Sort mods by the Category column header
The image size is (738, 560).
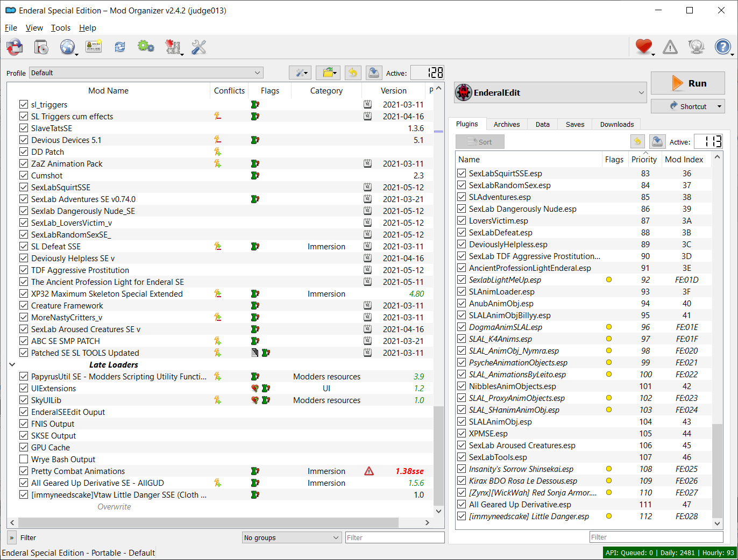326,91
